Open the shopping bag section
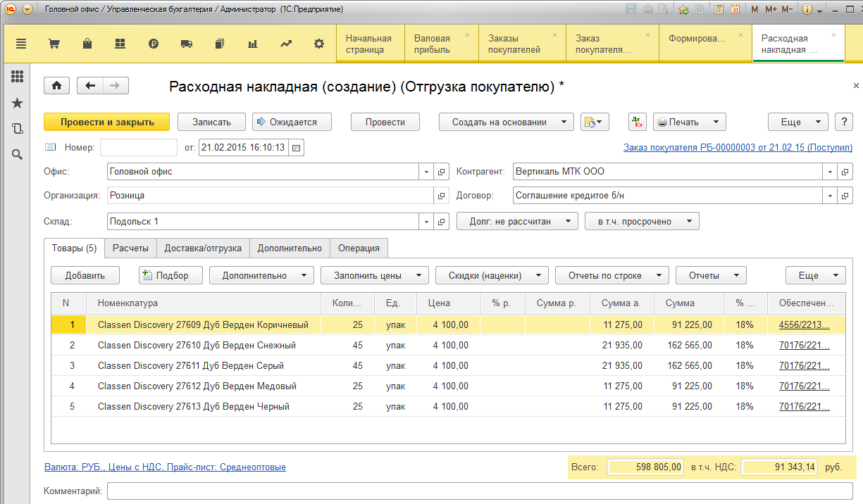 [87, 44]
